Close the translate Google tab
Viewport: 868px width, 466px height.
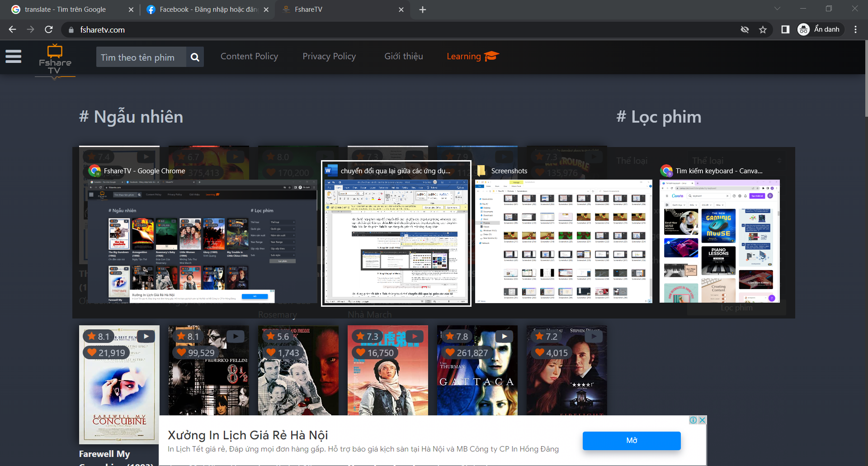(131, 10)
